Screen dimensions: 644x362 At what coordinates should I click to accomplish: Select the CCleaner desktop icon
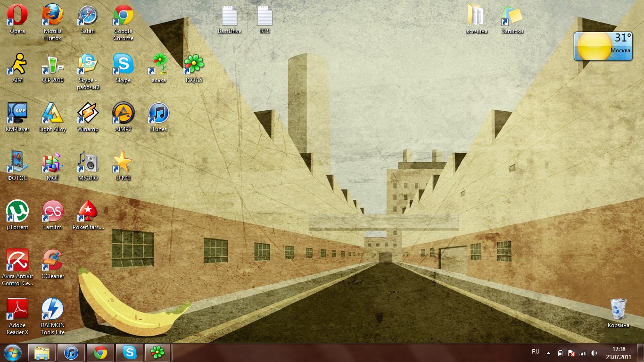pyautogui.click(x=53, y=264)
